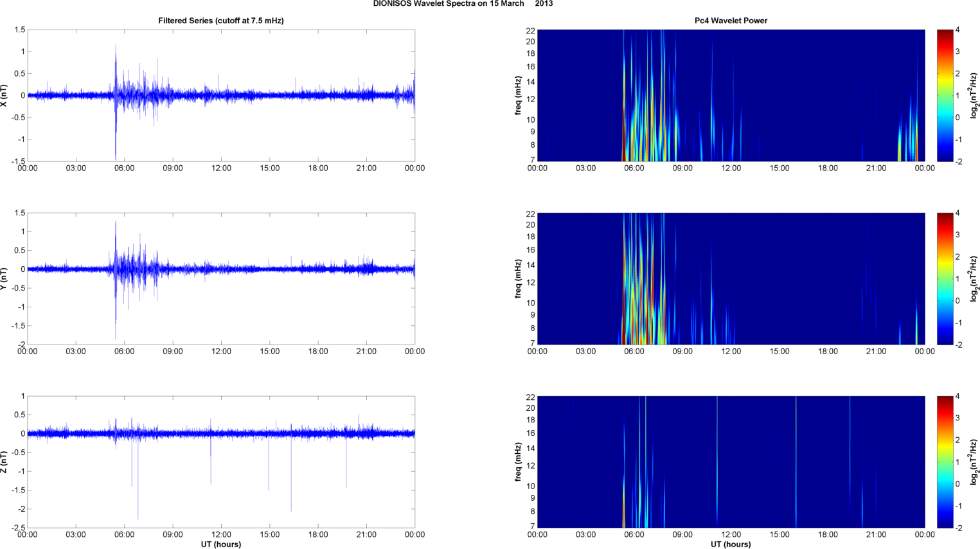Click the log2(nT²/Hz) label of the Z colorbar
The width and height of the screenshot is (980, 549).
(x=974, y=462)
